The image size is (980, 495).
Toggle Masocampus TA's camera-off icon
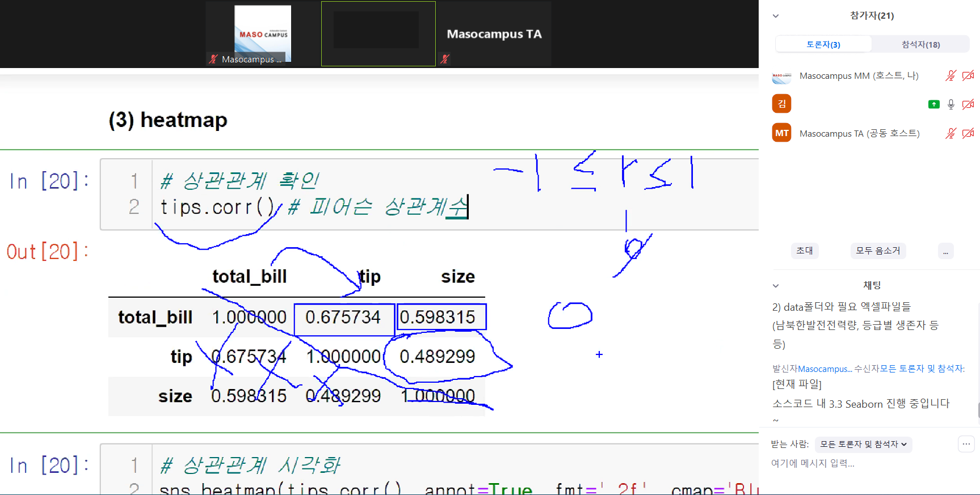968,133
